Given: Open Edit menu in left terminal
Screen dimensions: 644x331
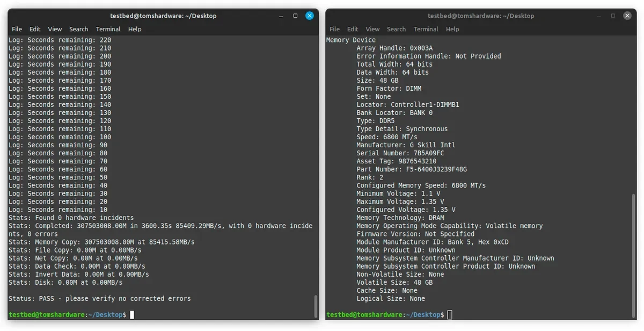Looking at the screenshot, I should [x=35, y=29].
